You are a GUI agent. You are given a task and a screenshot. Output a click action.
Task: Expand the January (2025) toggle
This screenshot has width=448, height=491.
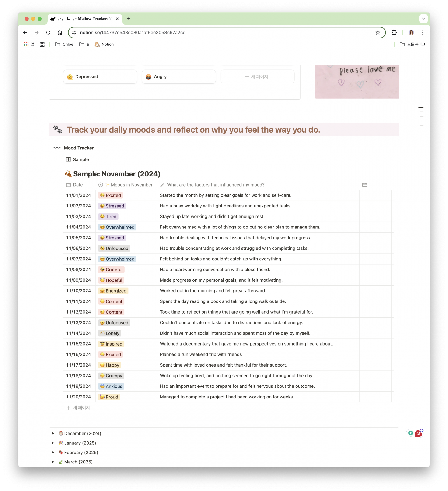tap(53, 443)
